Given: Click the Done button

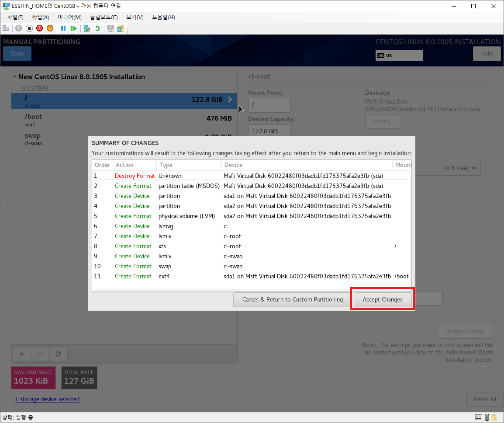Looking at the screenshot, I should pyautogui.click(x=17, y=54).
